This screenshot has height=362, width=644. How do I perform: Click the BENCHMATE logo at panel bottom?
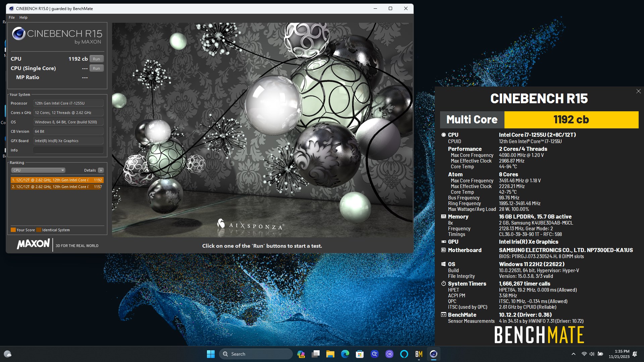[539, 335]
